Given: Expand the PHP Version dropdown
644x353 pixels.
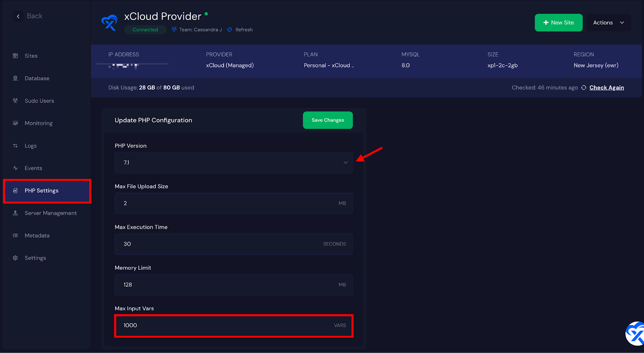Looking at the screenshot, I should point(234,162).
